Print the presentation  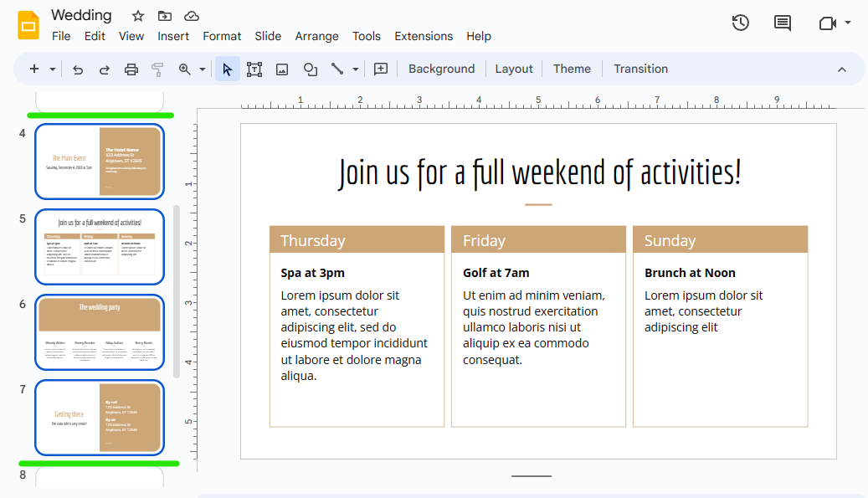coord(131,69)
